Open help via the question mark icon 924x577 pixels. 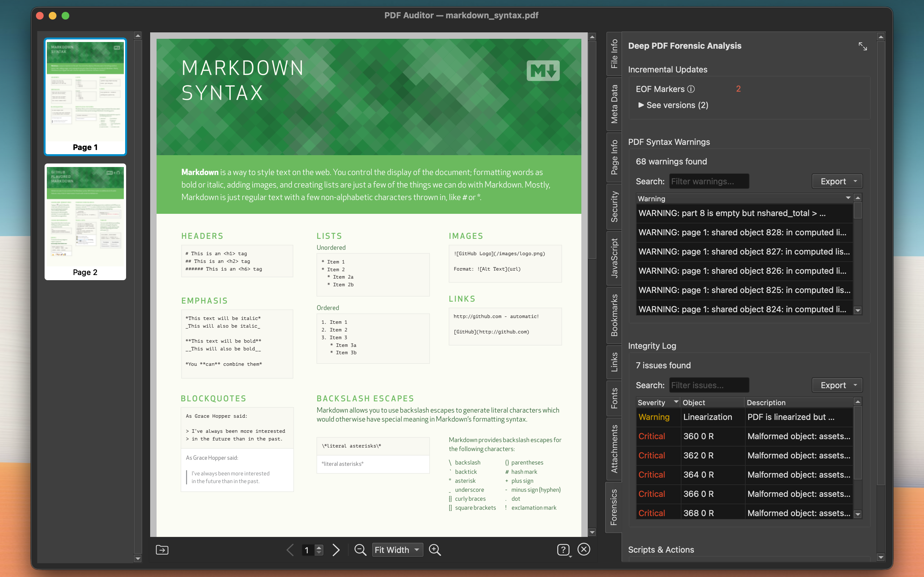564,549
